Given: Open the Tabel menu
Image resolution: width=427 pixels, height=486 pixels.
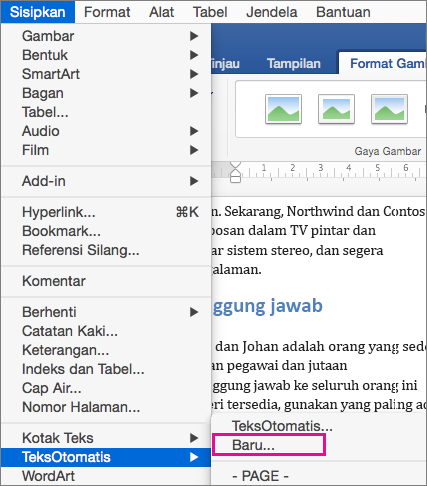Looking at the screenshot, I should [210, 12].
